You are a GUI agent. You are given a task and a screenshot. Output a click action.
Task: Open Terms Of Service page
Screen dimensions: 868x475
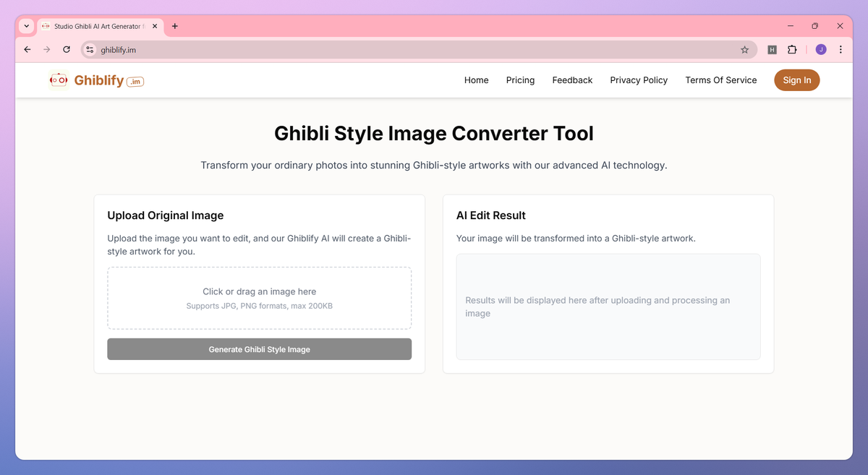(721, 80)
